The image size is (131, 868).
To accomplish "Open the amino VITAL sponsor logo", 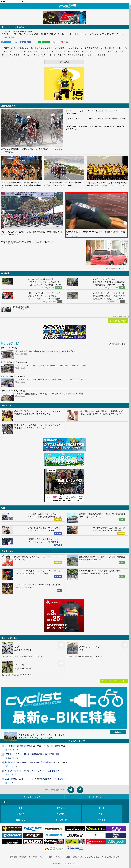I will 116,835.
